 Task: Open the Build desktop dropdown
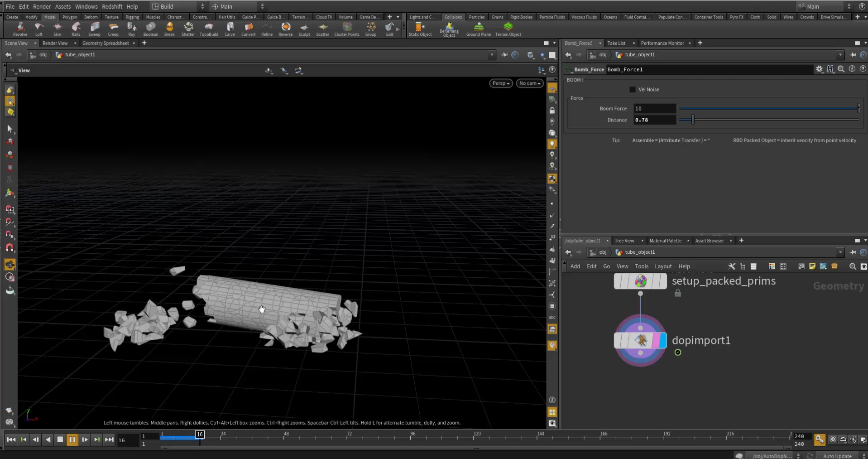click(178, 6)
